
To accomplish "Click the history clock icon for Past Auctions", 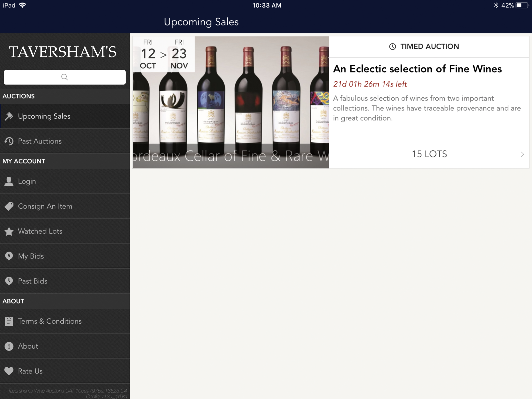I will [9, 141].
